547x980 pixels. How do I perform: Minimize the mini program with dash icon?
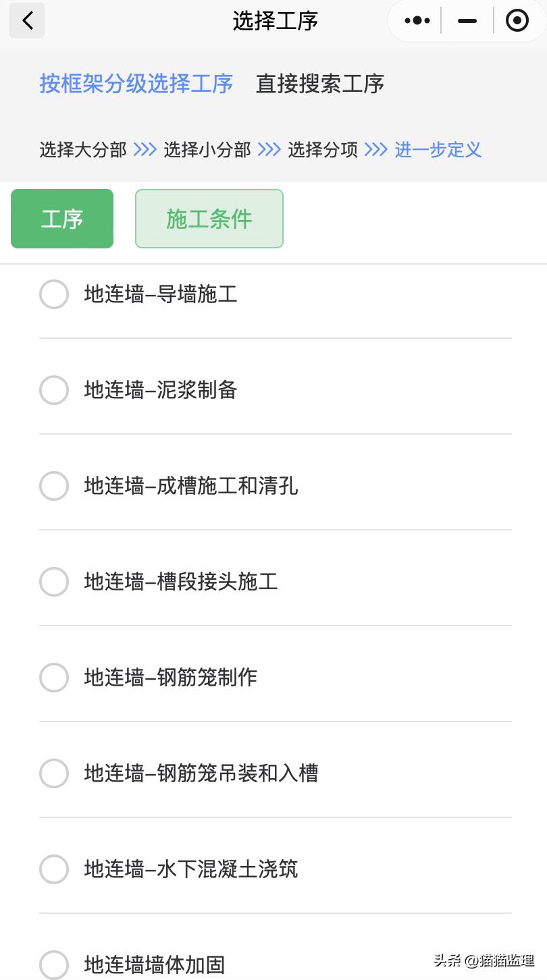click(x=467, y=21)
